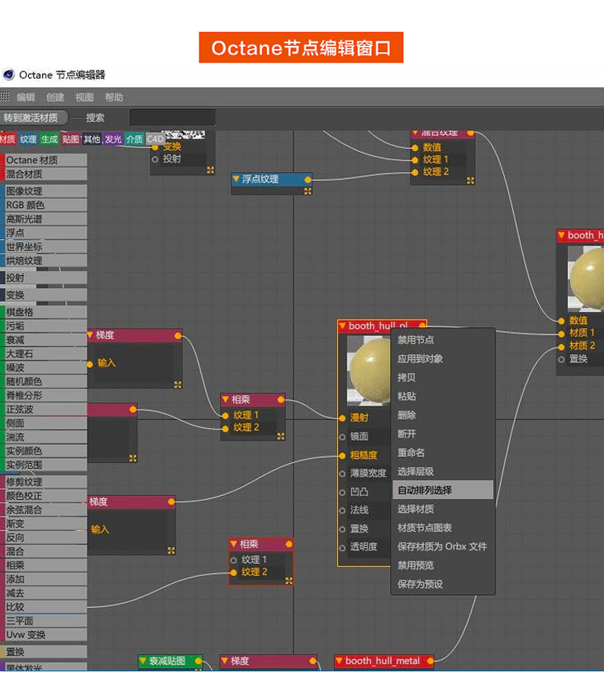Click the mix material node preview sphere

pyautogui.click(x=586, y=279)
